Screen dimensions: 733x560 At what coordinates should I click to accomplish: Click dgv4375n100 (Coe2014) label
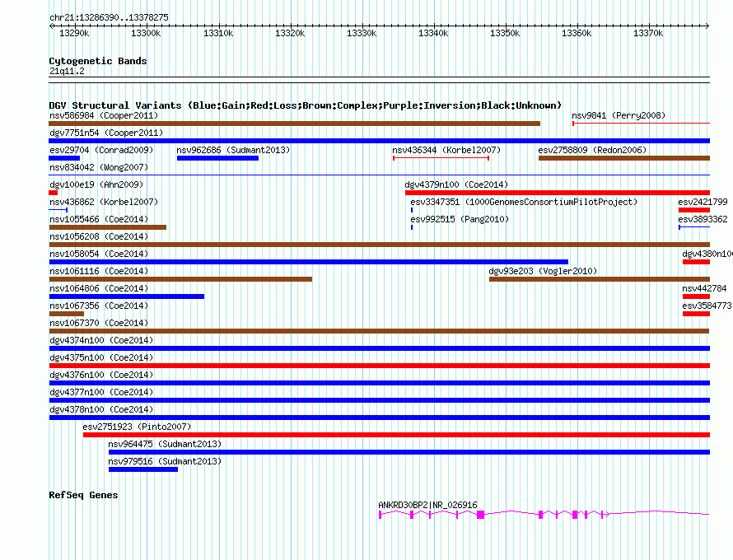click(101, 357)
